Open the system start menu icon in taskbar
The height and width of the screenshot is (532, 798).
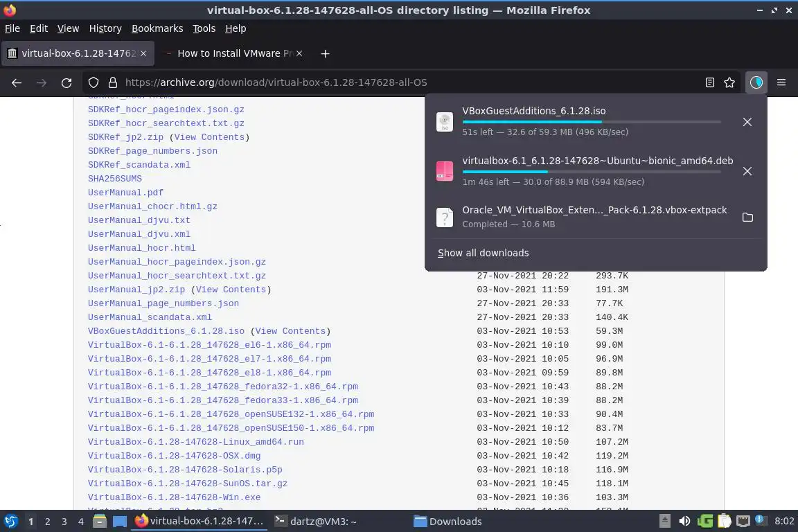pyautogui.click(x=10, y=522)
